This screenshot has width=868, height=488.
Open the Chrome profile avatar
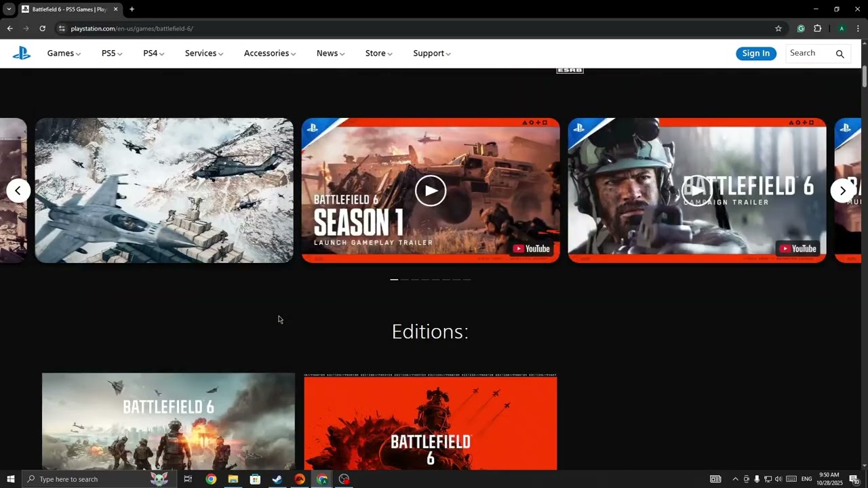coord(842,28)
